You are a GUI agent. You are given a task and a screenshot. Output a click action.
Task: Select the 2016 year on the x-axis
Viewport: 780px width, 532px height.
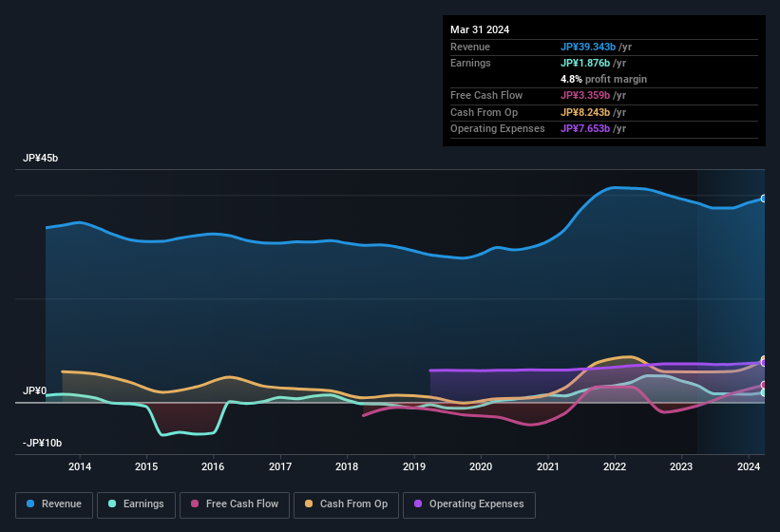(x=213, y=466)
